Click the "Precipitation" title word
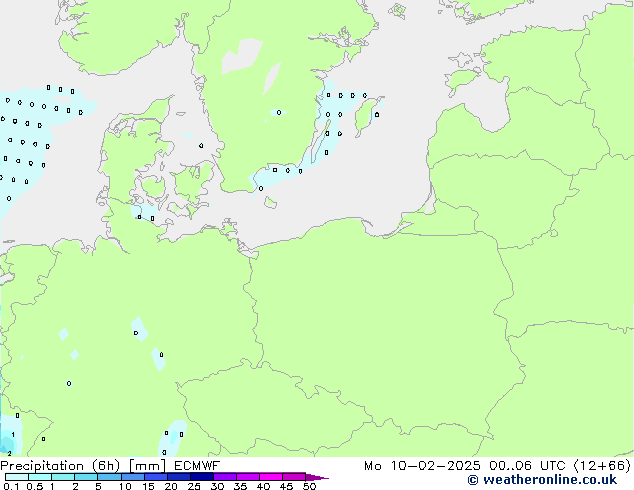The image size is (634, 490). click(x=42, y=466)
